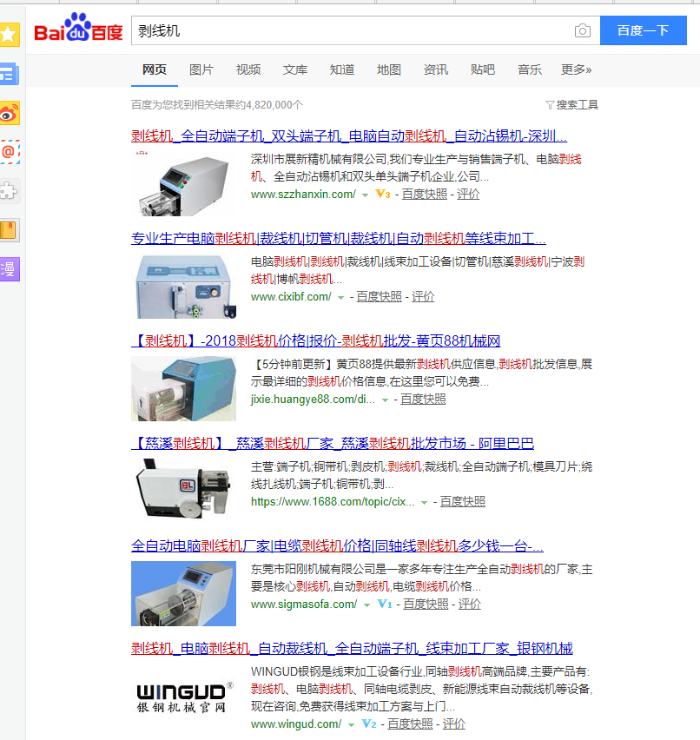The width and height of the screenshot is (700, 740).
Task: Click the blue news feed sidebar icon
Action: (x=9, y=74)
